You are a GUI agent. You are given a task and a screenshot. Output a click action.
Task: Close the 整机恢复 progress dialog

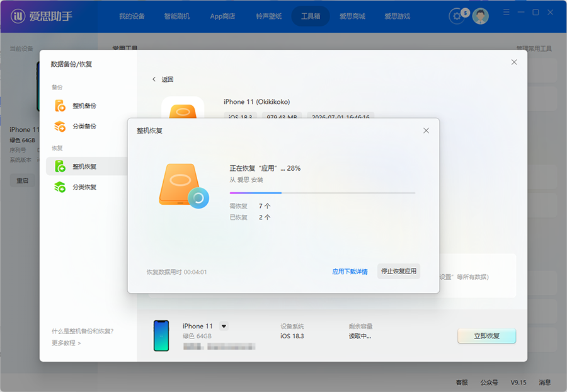[x=426, y=130]
